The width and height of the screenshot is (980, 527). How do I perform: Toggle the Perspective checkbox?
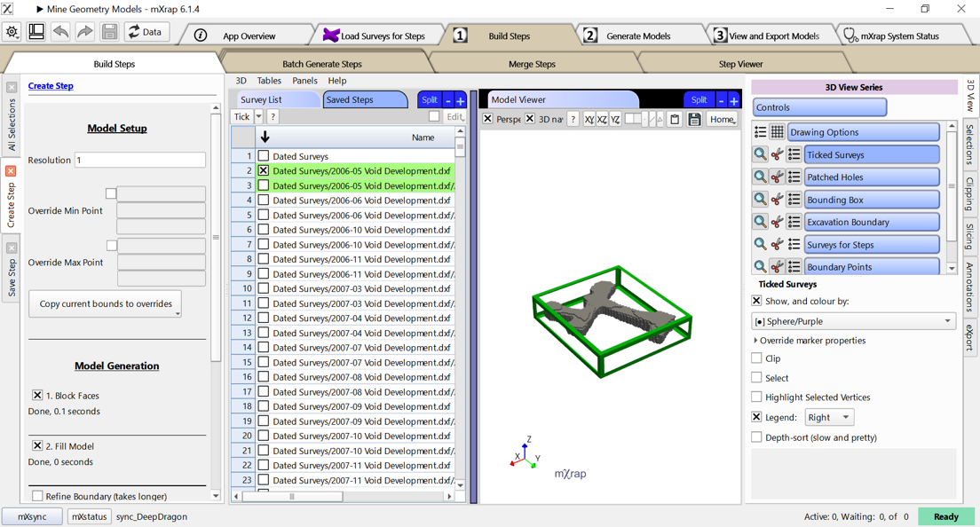tap(488, 119)
